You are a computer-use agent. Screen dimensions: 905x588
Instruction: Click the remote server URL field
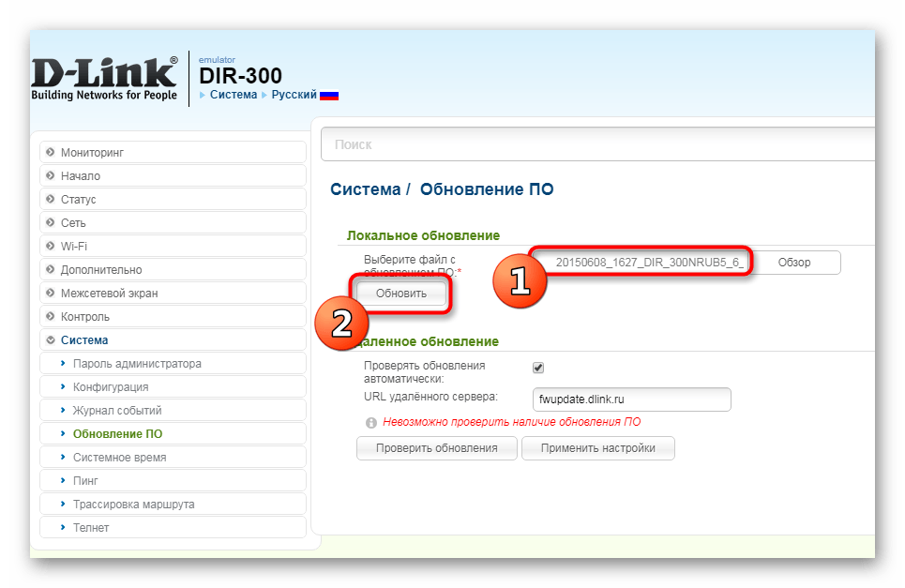[631, 400]
